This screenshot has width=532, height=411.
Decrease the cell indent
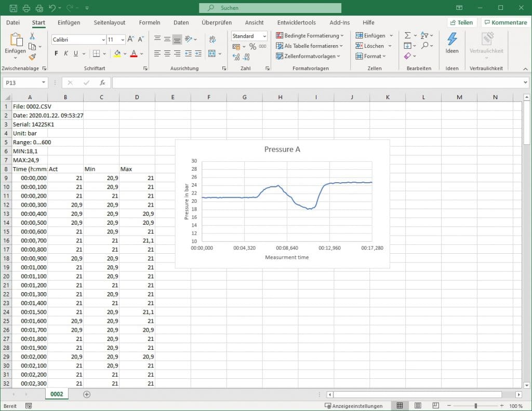pyautogui.click(x=188, y=53)
